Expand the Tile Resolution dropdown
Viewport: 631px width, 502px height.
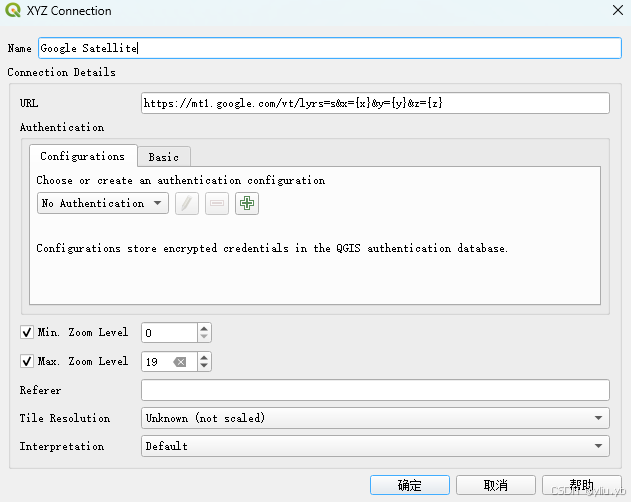coord(375,418)
